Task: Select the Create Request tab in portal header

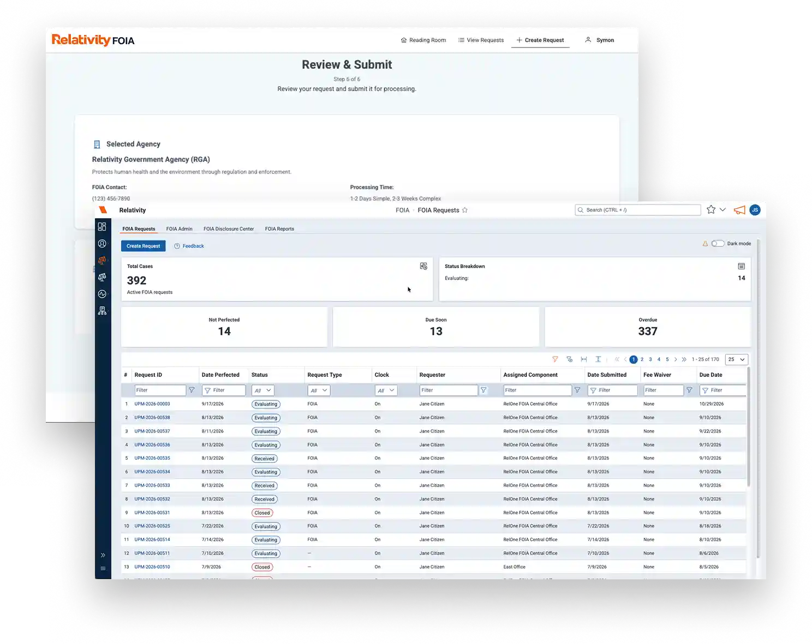Action: point(540,40)
